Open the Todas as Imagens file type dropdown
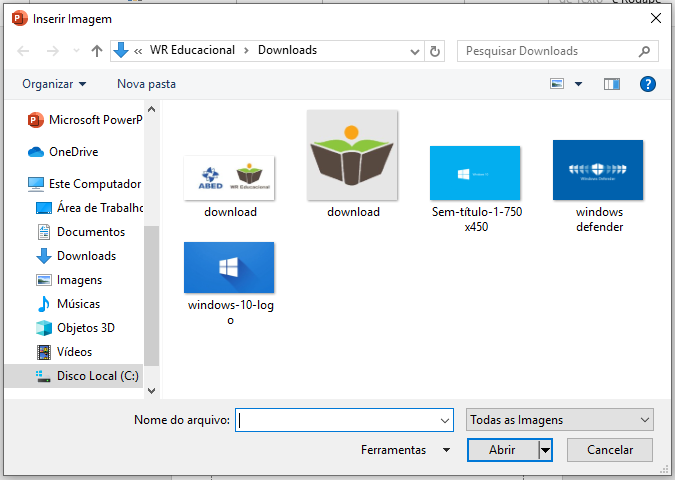This screenshot has height=480, width=675. (559, 420)
